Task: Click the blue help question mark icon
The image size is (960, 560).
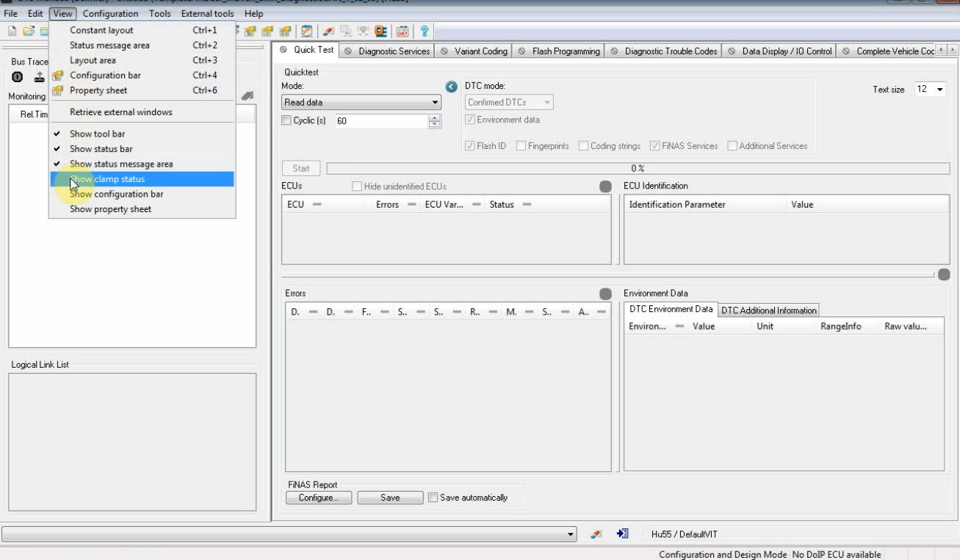Action: click(424, 31)
